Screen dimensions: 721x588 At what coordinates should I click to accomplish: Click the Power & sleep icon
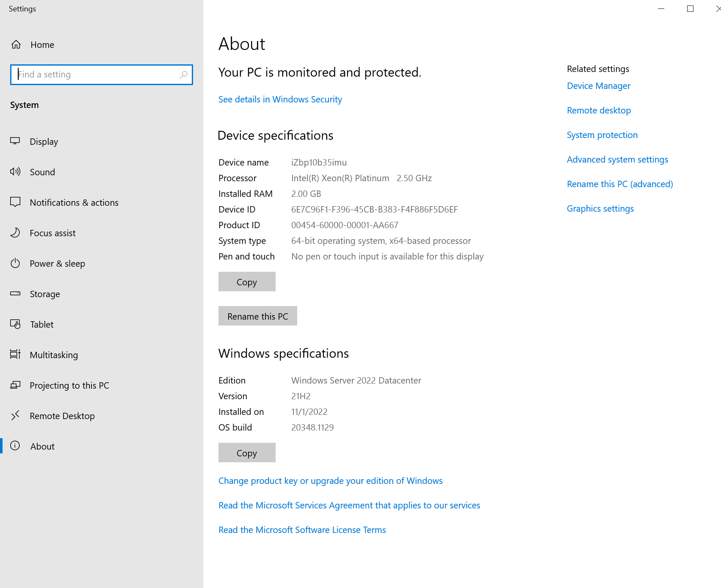pyautogui.click(x=15, y=263)
